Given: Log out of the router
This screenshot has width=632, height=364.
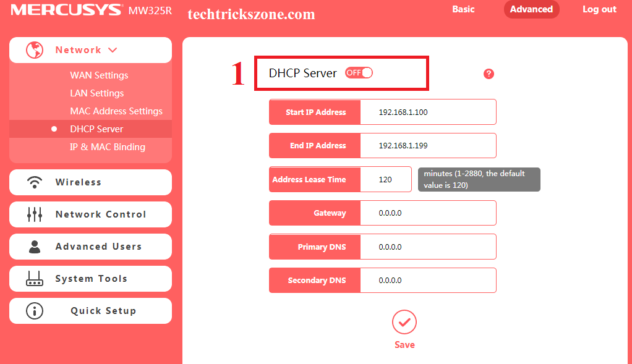Looking at the screenshot, I should (x=599, y=9).
